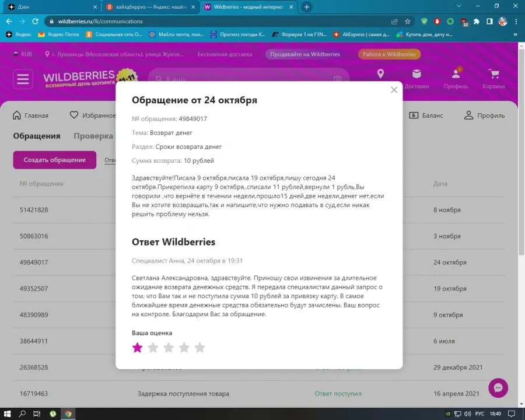Viewport: 525px width, 420px height.
Task: Close the appeal dialog with X
Action: [x=394, y=90]
